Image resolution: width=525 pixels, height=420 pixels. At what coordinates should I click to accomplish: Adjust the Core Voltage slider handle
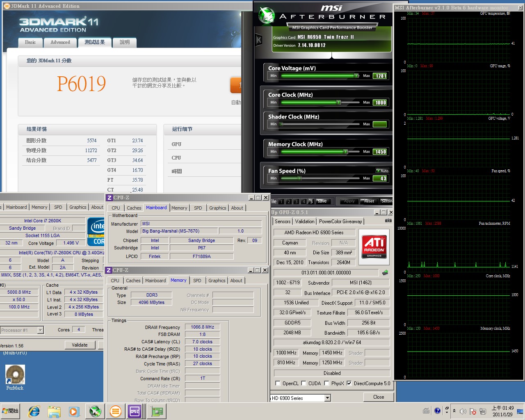coord(356,75)
